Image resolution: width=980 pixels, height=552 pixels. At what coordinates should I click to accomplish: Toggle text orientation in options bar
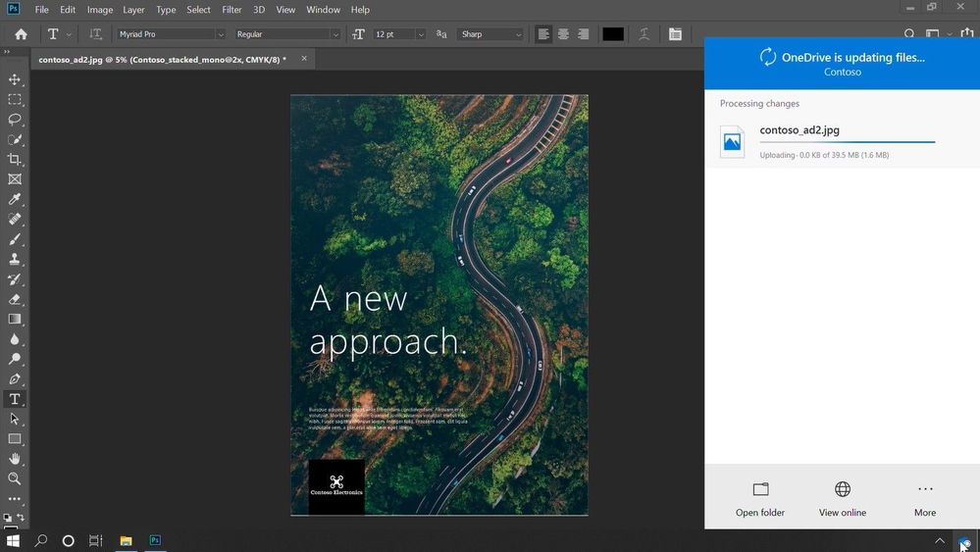95,34
